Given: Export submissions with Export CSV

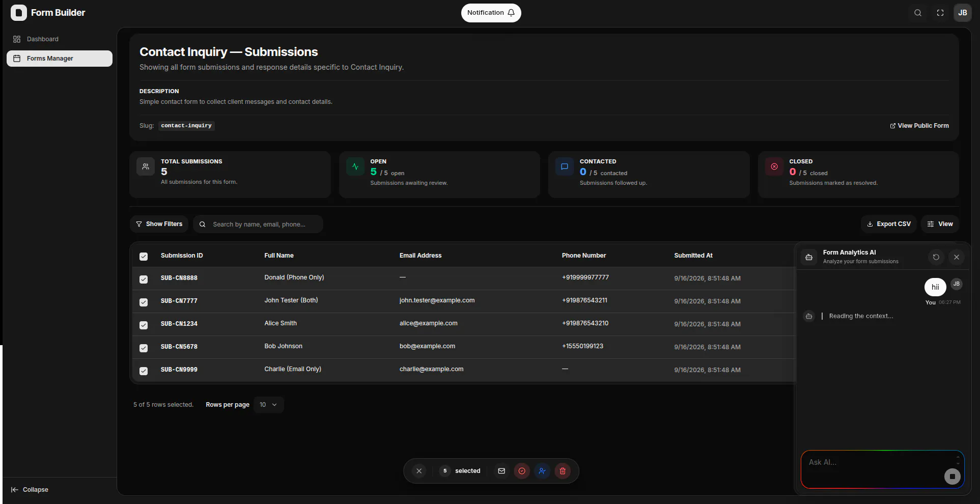Looking at the screenshot, I should [889, 224].
